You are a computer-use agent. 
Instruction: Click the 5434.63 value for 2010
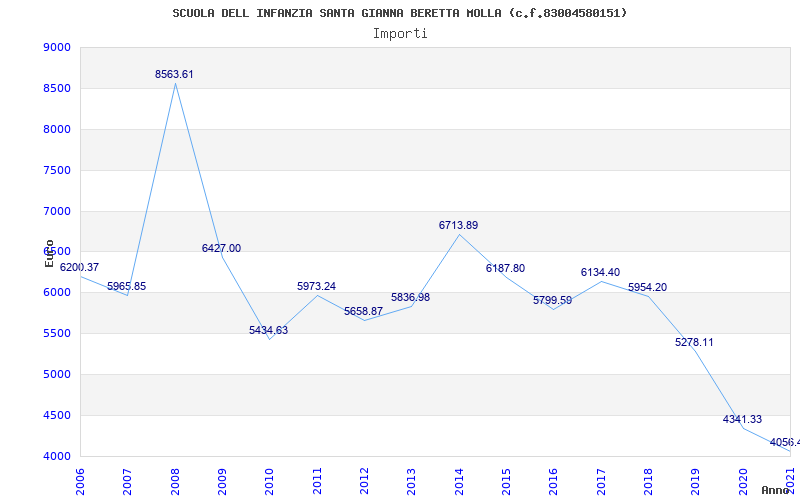click(268, 331)
